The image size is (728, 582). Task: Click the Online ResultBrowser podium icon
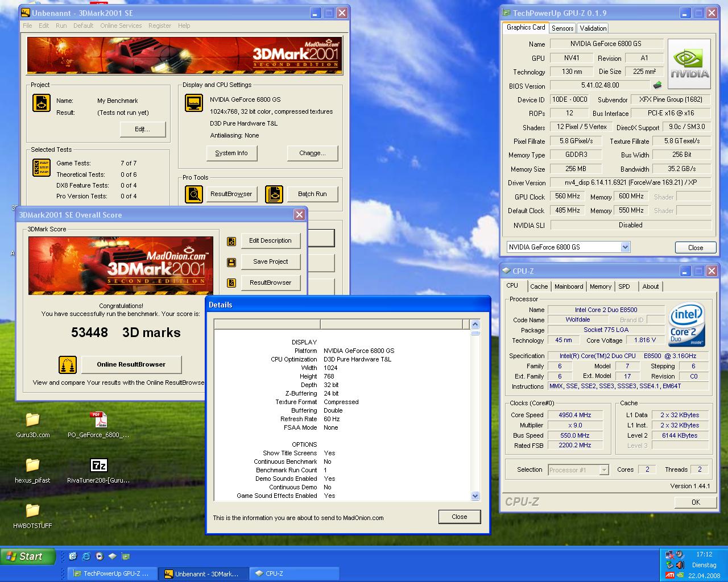(68, 365)
